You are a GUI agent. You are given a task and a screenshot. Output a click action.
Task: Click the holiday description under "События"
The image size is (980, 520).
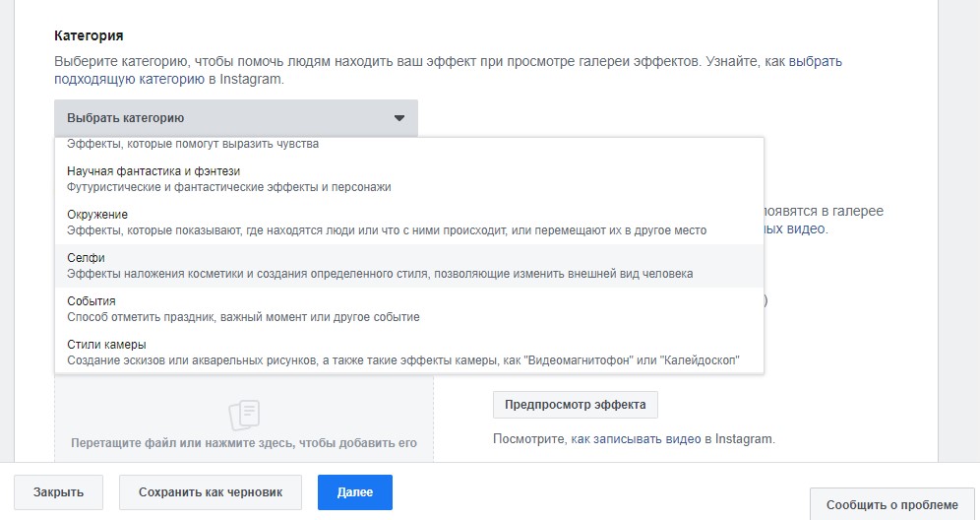tap(243, 316)
